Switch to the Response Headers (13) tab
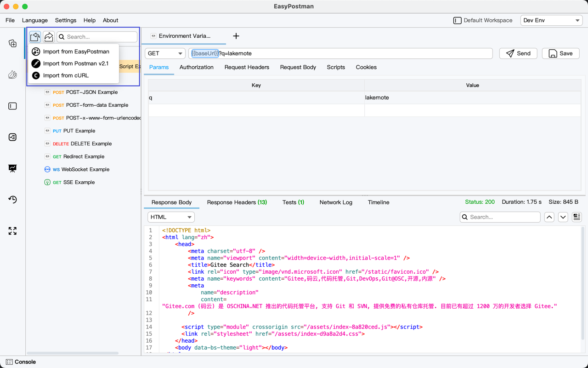The width and height of the screenshot is (588, 368). [x=237, y=202]
